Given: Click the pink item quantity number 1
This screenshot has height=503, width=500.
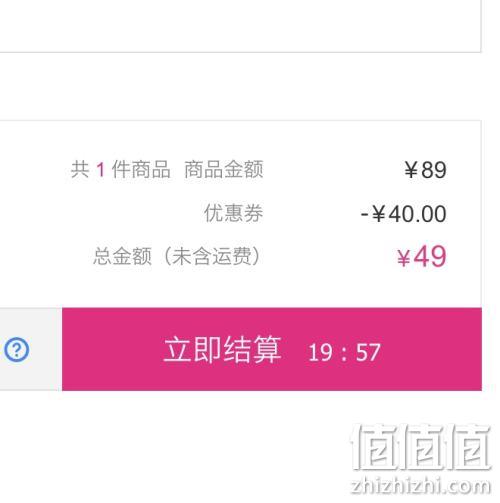Looking at the screenshot, I should coord(101,170).
